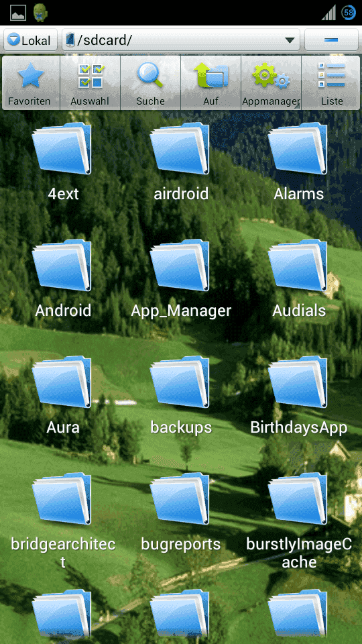Tap the Auswahl multi-select icon
The height and width of the screenshot is (644, 362).
click(90, 83)
